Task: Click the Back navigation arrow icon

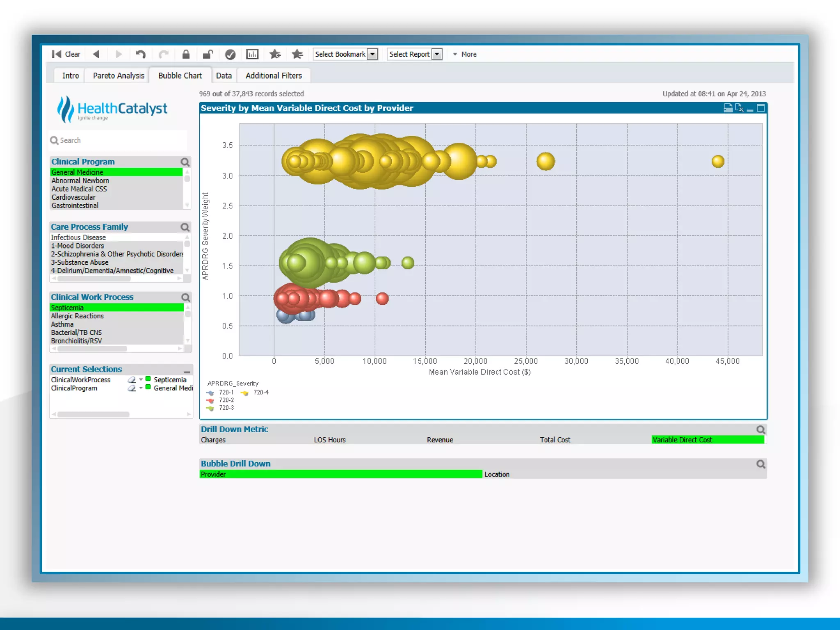Action: click(96, 54)
